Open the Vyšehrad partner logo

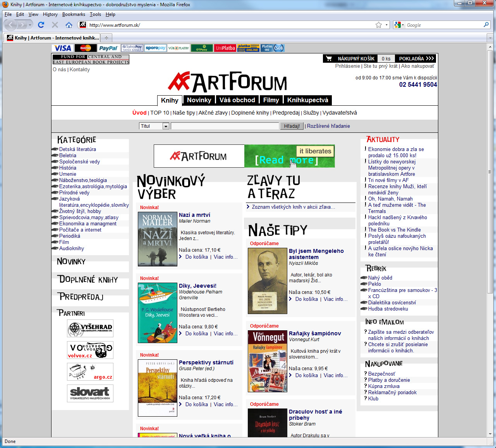[x=90, y=328]
